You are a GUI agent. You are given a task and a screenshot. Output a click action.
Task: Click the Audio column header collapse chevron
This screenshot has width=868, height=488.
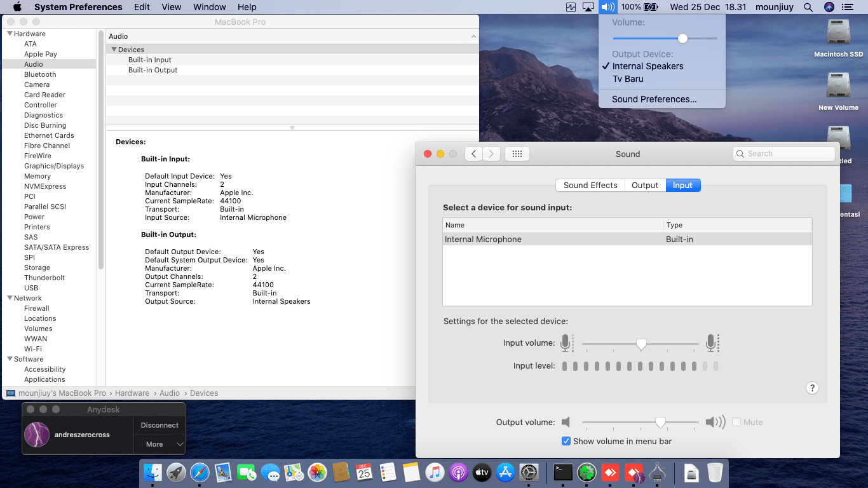473,37
